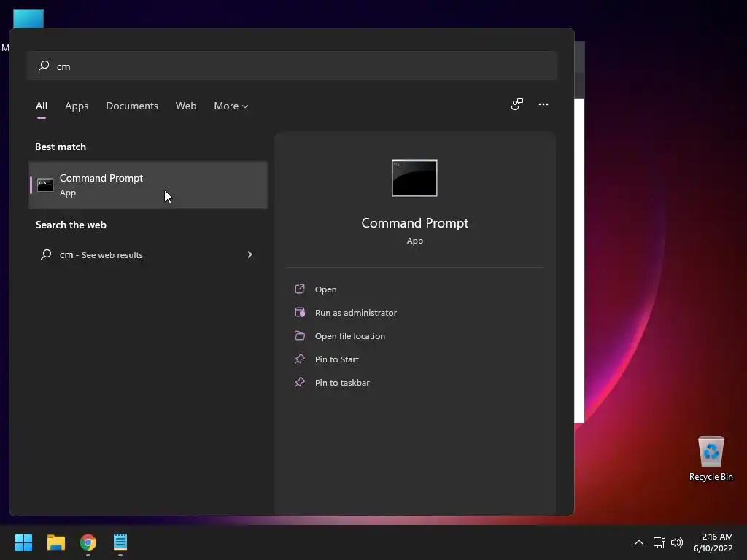This screenshot has height=560, width=747.
Task: Select Pin to taskbar
Action: 342,383
